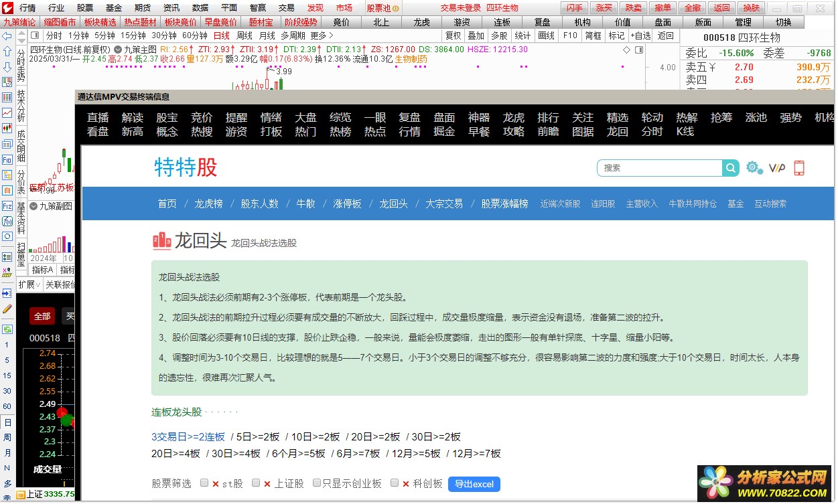Expand the 更多 period options
Image resolution: width=838 pixels, height=504 pixels.
[322, 35]
